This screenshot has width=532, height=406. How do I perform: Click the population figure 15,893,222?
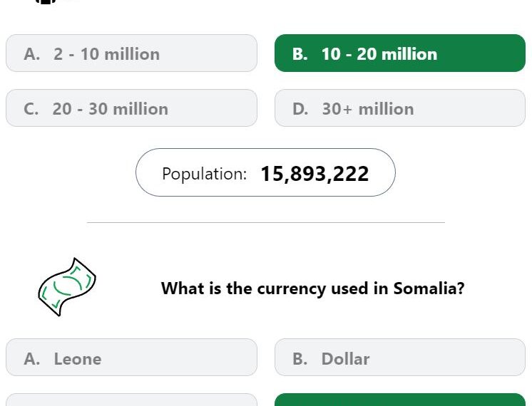(314, 174)
